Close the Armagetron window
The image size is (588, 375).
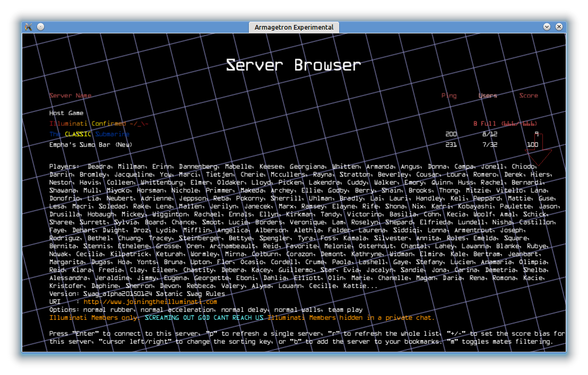pos(559,27)
